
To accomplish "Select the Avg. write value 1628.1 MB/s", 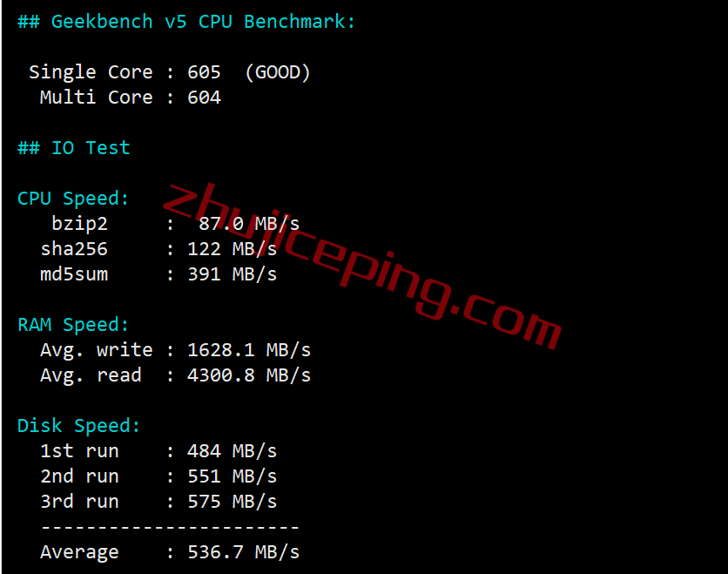I will point(249,350).
